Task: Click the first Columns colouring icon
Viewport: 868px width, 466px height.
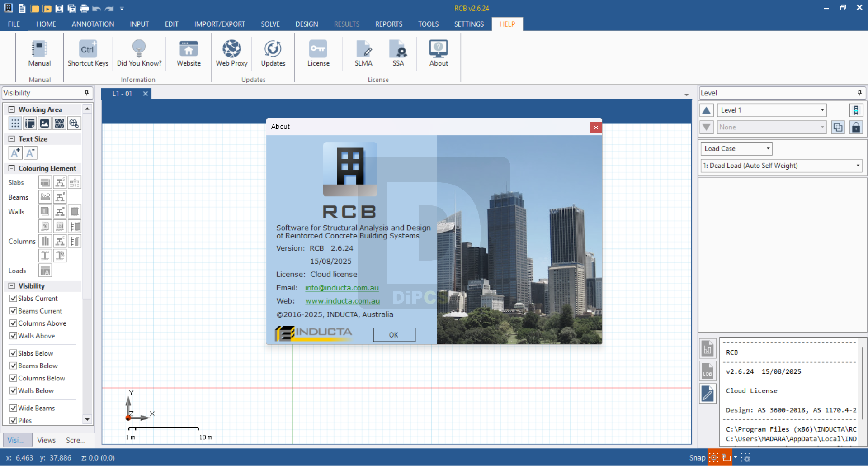Action: point(45,241)
